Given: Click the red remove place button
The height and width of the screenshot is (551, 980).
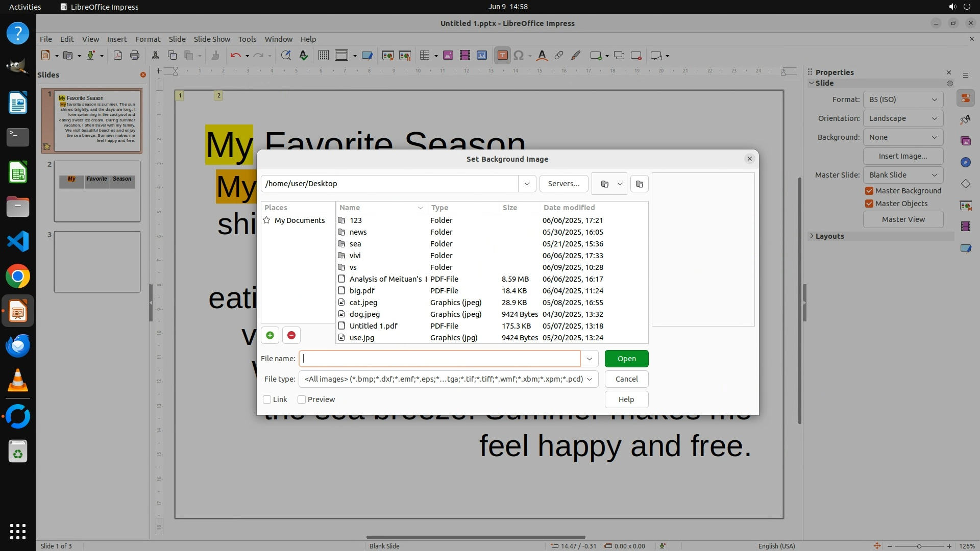Looking at the screenshot, I should point(291,335).
